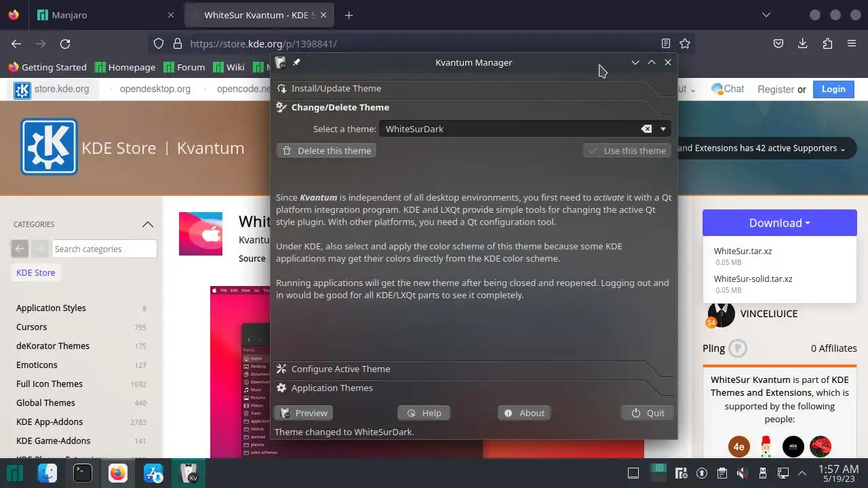Click the pin icon in Kvantum Manager title bar
The image size is (868, 488).
pos(296,62)
